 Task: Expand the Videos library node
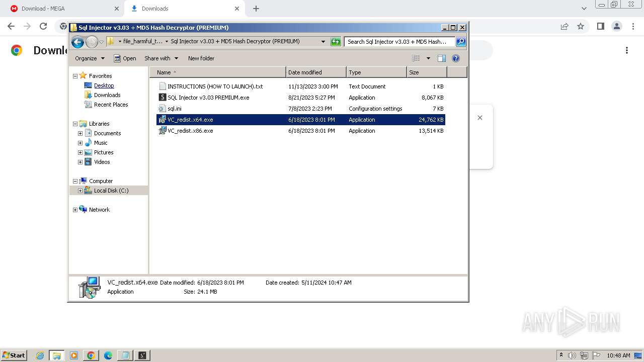(x=80, y=162)
